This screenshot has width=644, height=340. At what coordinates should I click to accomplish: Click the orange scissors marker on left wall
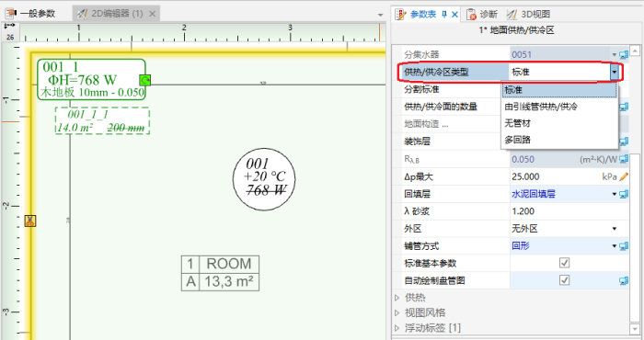tap(30, 221)
